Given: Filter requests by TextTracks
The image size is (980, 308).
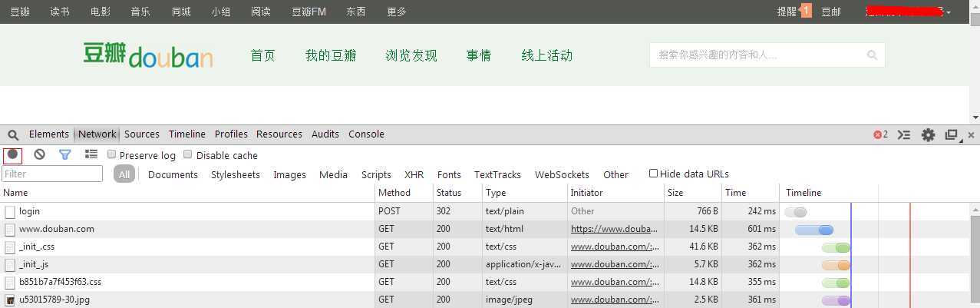Looking at the screenshot, I should [497, 174].
